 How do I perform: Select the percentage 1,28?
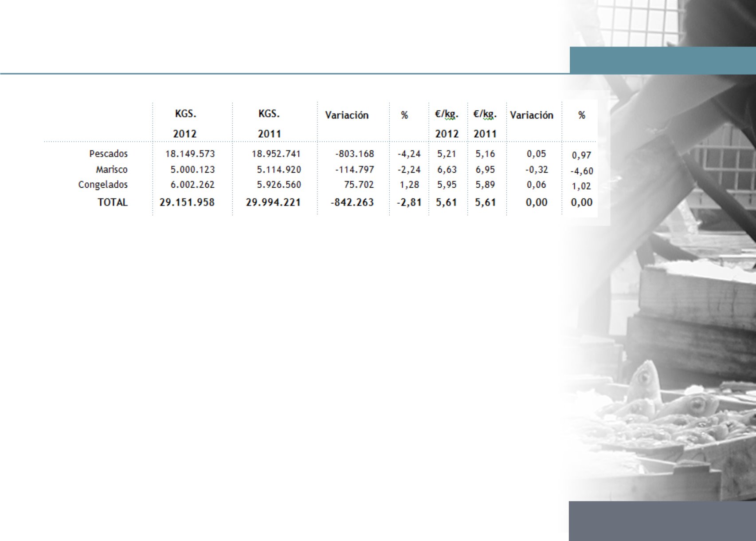(409, 185)
